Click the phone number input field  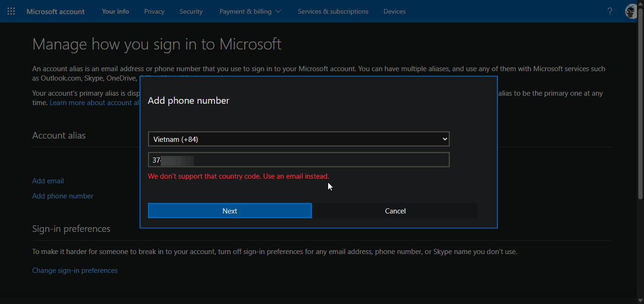pyautogui.click(x=298, y=160)
